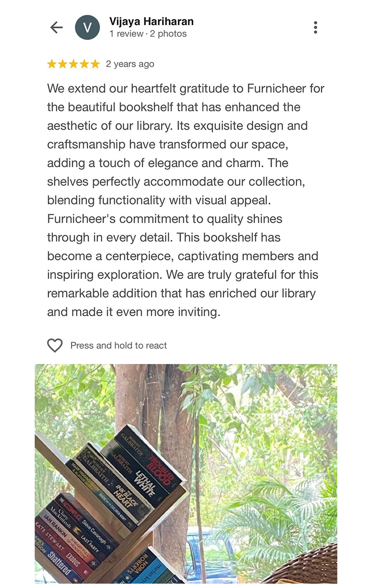Click the third rating star

(73, 64)
